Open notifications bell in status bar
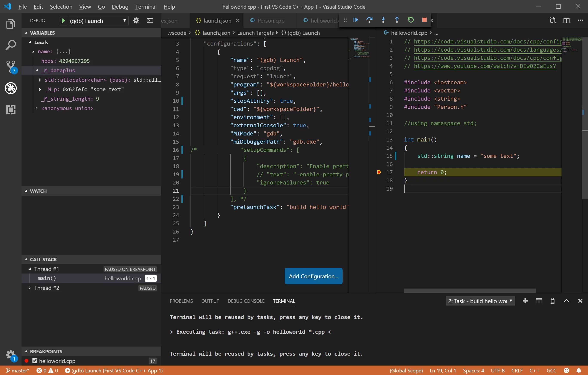Viewport: 588px width, 375px height. coord(579,371)
